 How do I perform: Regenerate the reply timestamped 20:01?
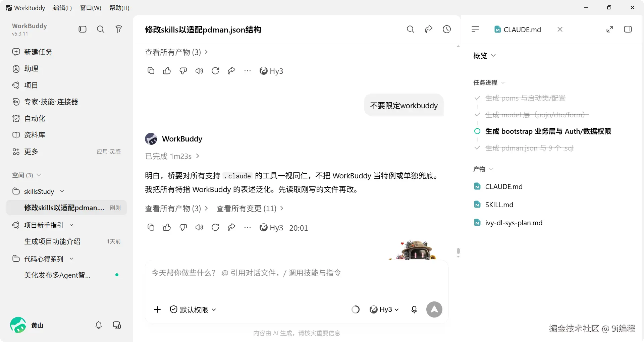click(215, 228)
